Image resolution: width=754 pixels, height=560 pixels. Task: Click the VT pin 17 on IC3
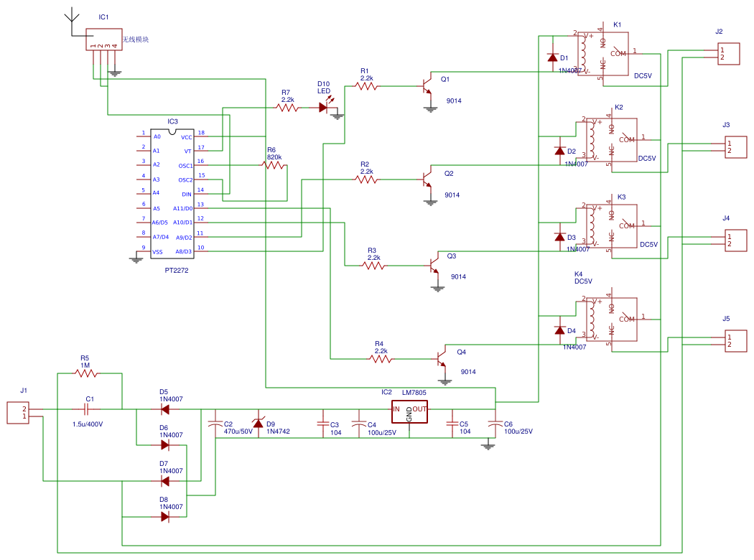pos(201,151)
